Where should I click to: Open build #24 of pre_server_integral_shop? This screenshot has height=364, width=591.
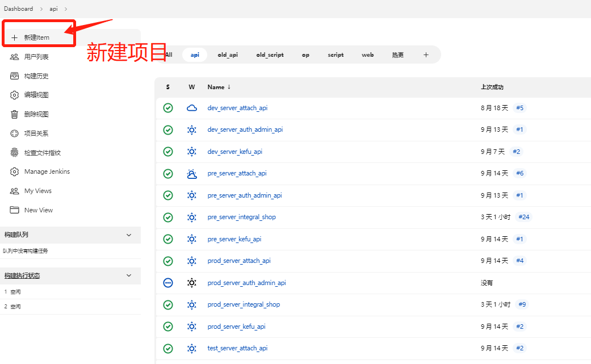coord(524,217)
